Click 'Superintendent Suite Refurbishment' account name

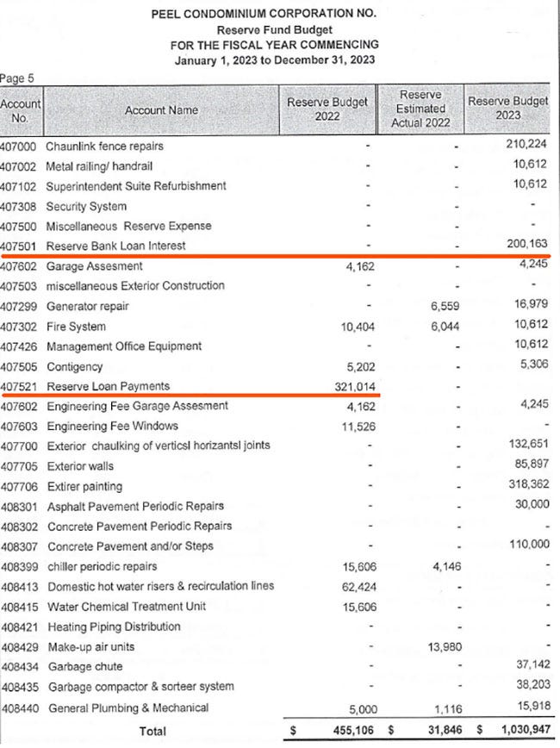136,186
